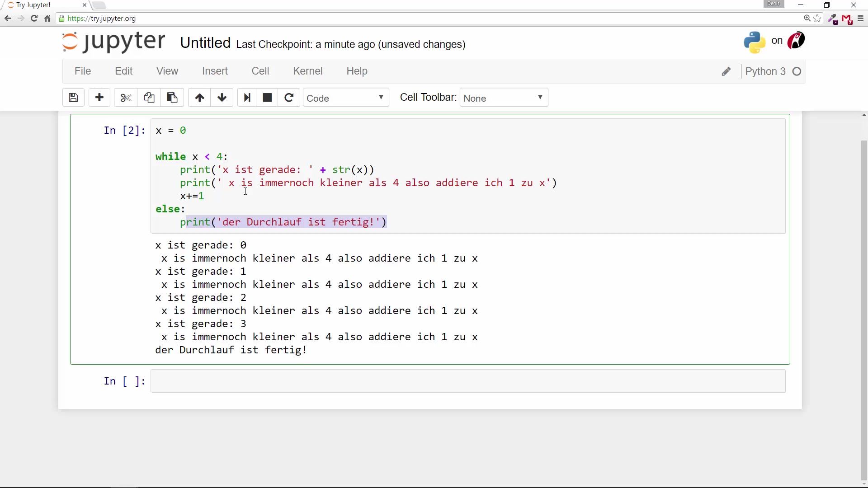Click the pencil edit mode indicator
This screenshot has height=488, width=868.
[x=726, y=72]
